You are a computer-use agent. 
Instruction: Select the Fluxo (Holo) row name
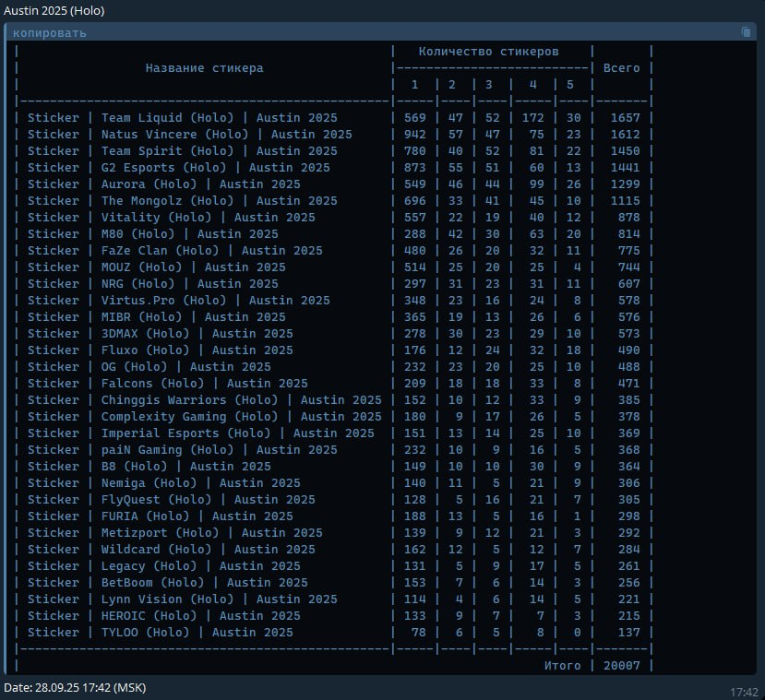(x=160, y=350)
